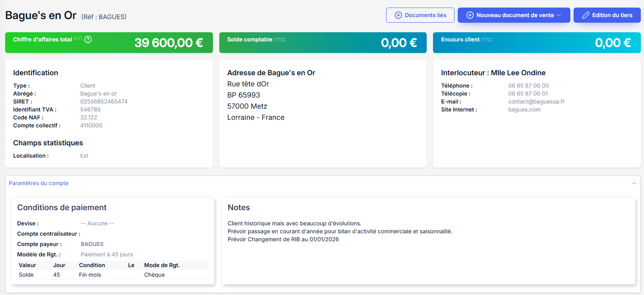Click the Abrégé value Bague's en or
Viewport: 644px width, 295px height.
[x=98, y=94]
